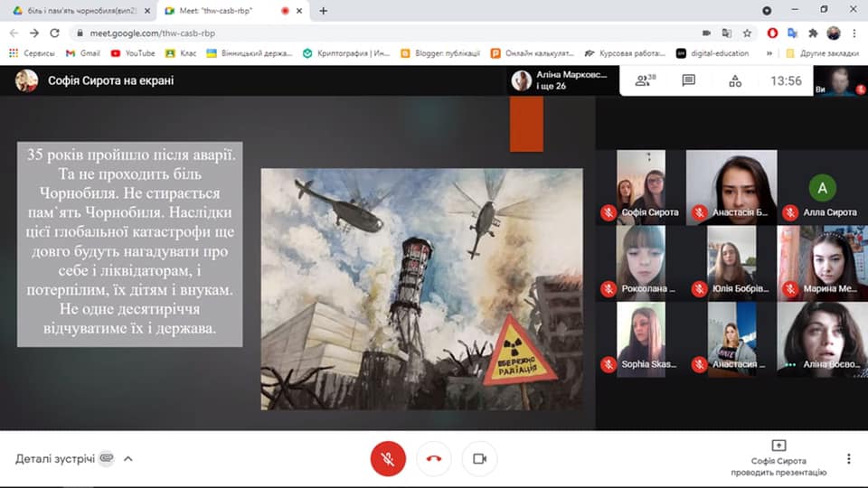Select Роксолана participant tile

point(641,263)
